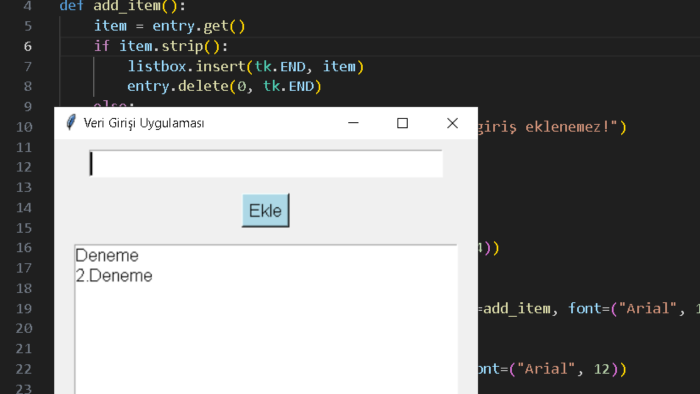
Task: Click 'item = entry.get()' code line
Action: (170, 26)
